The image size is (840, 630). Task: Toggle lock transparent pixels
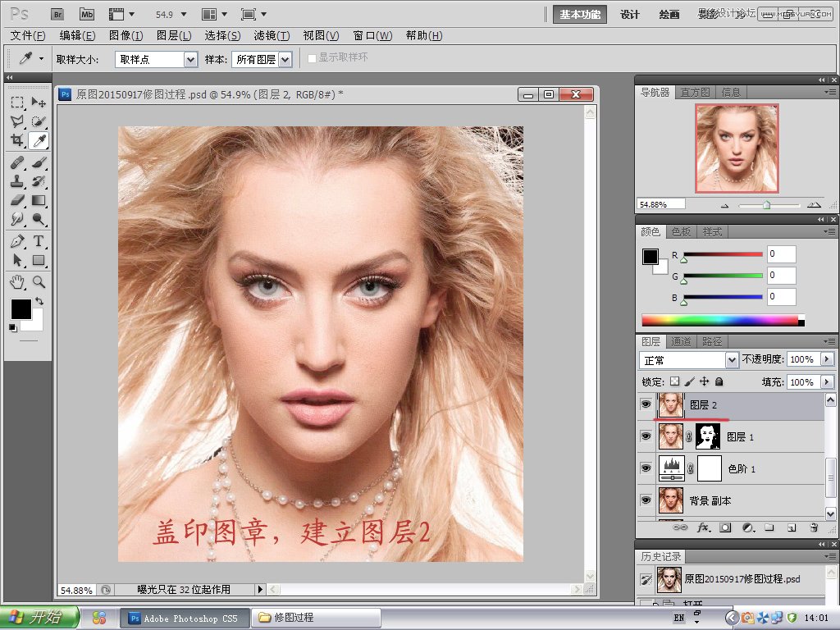point(674,381)
